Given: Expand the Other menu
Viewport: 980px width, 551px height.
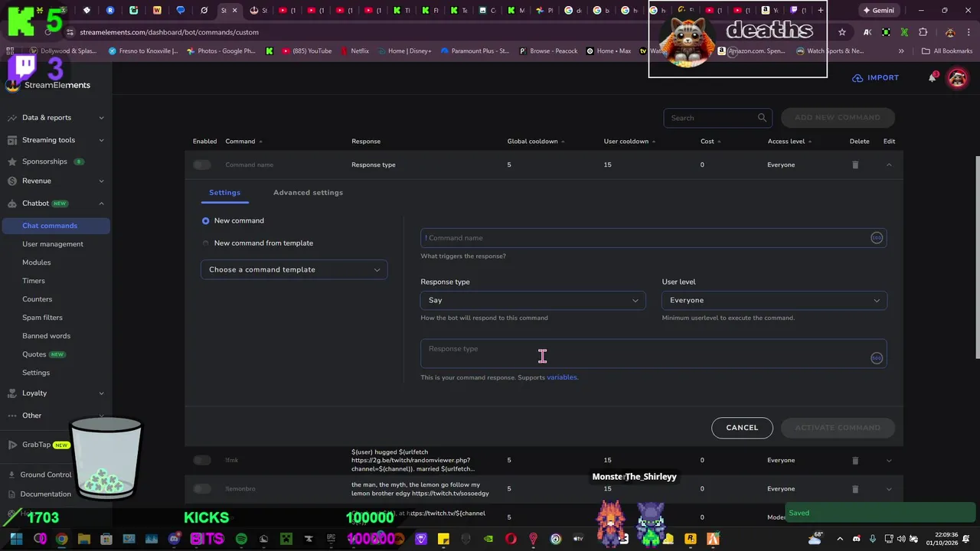Looking at the screenshot, I should pyautogui.click(x=101, y=416).
